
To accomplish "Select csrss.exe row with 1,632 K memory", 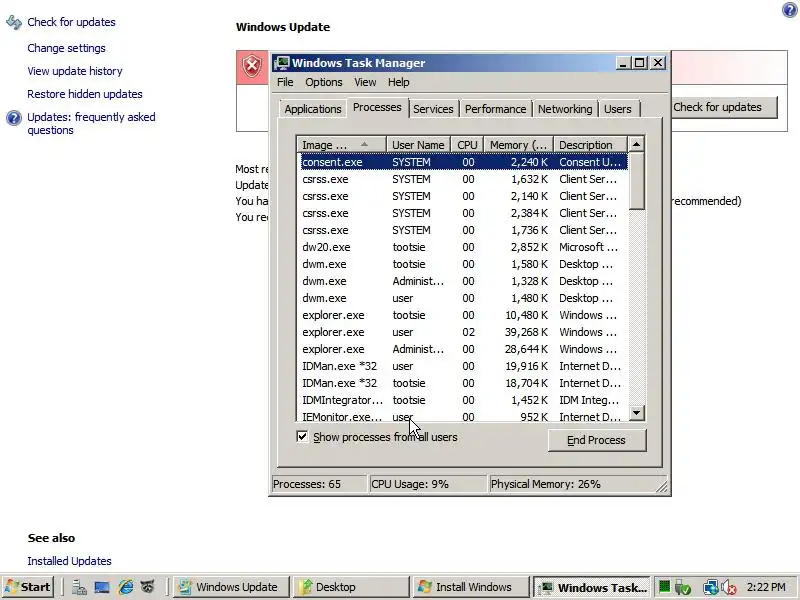I will tap(463, 179).
